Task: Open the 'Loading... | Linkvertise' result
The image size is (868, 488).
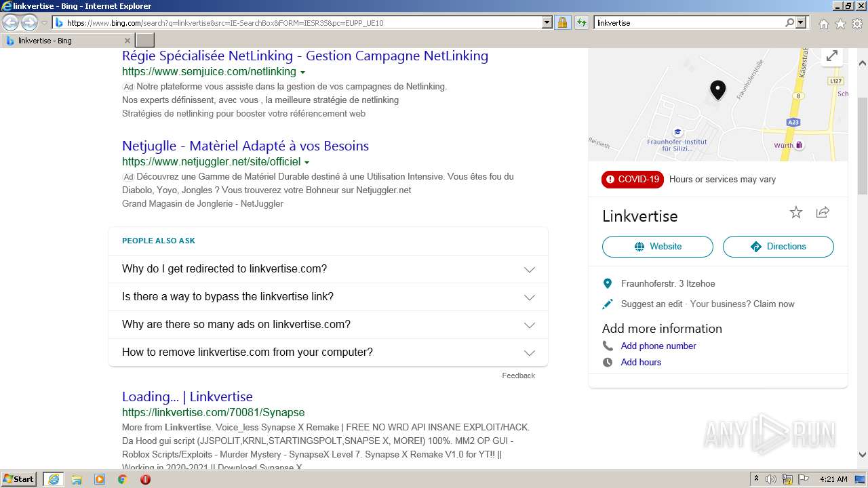Action: 187,396
